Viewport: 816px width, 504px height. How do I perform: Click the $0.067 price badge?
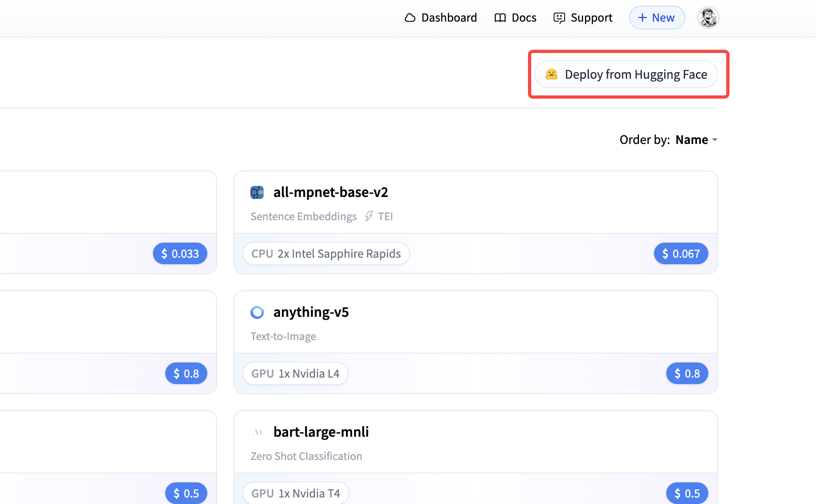(681, 254)
